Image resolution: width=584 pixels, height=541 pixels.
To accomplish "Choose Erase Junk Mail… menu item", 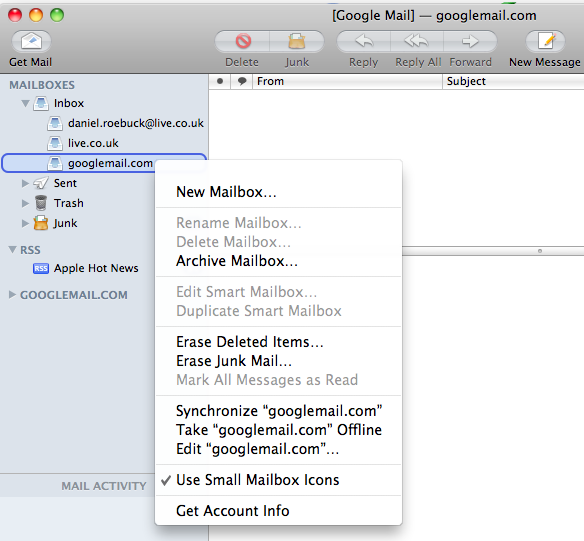I will (279, 361).
